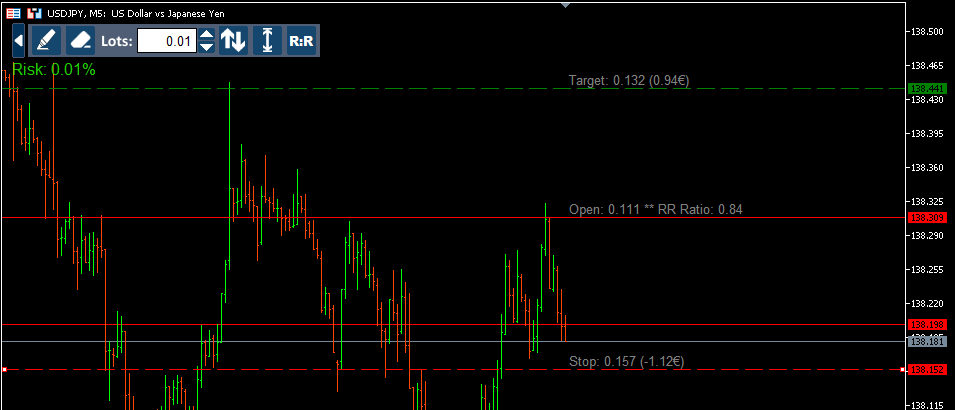
Task: Select the draw lines pen tool
Action: 46,41
